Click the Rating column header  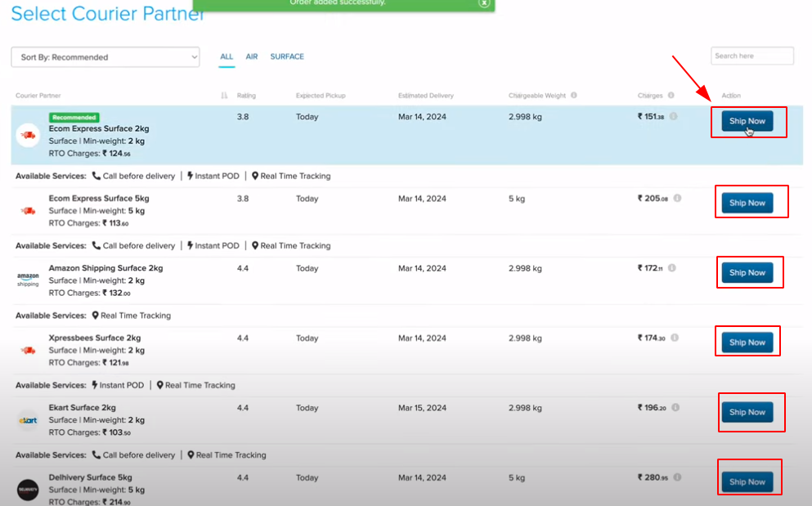point(246,96)
